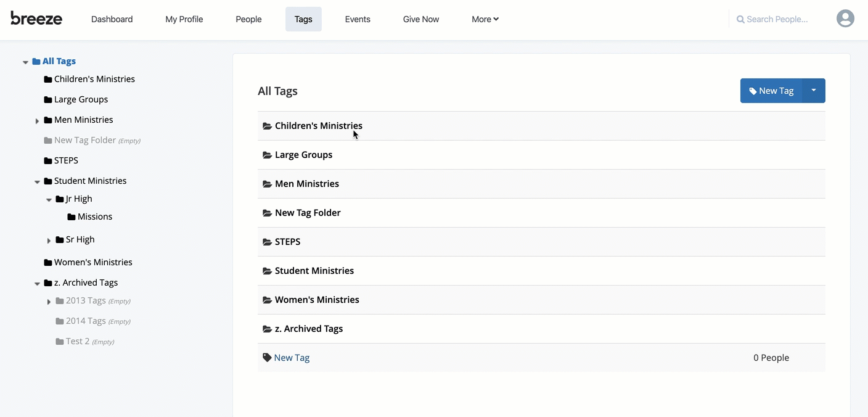The image size is (868, 417).
Task: Click the Student Ministries sidebar folder icon
Action: click(x=48, y=181)
